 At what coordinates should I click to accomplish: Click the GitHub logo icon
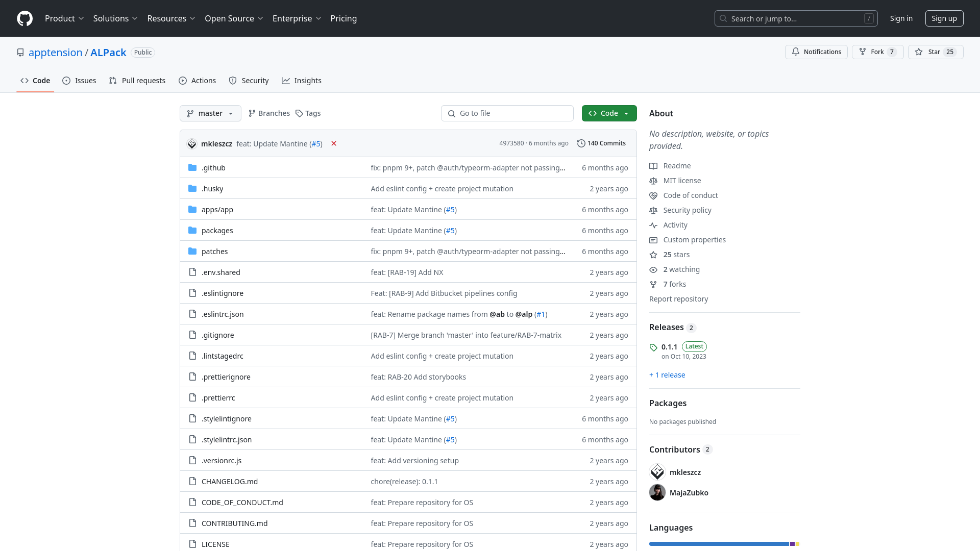click(x=24, y=18)
